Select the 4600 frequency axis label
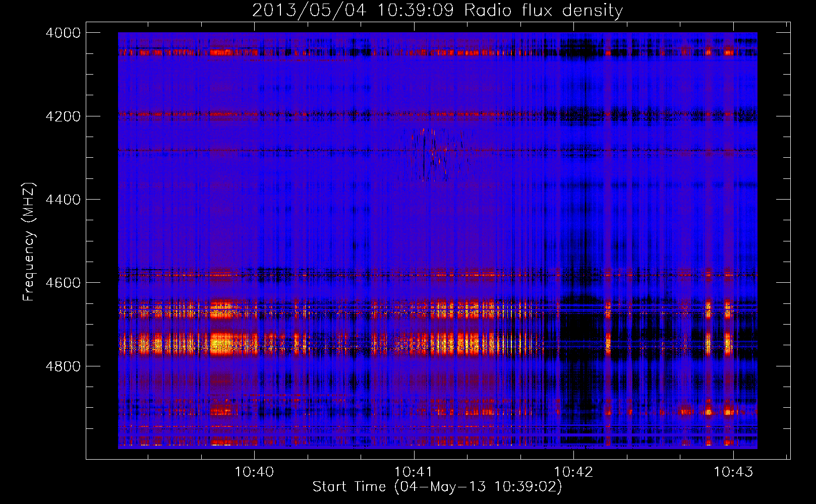This screenshot has width=816, height=504. click(x=63, y=283)
